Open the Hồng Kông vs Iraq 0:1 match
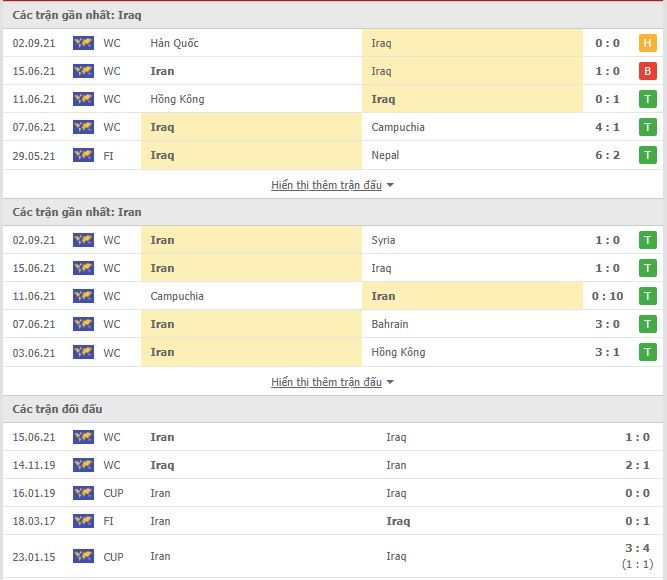This screenshot has height=580, width=667. point(333,99)
